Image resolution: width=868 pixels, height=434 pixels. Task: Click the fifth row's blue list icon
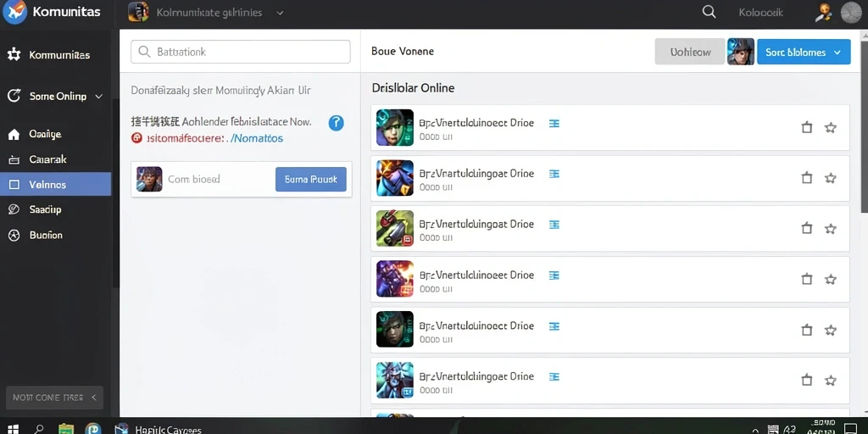coord(554,326)
